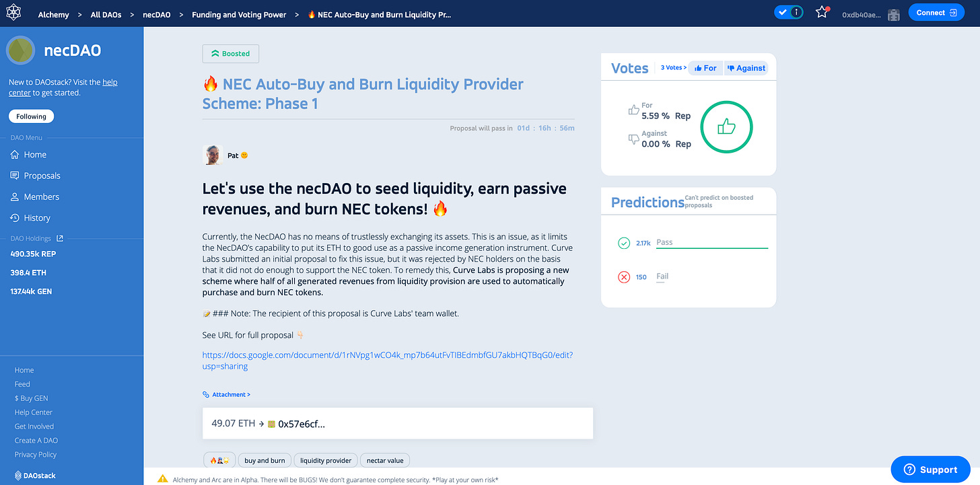This screenshot has height=485, width=980.
Task: Click the red Fail cross circle
Action: [624, 276]
